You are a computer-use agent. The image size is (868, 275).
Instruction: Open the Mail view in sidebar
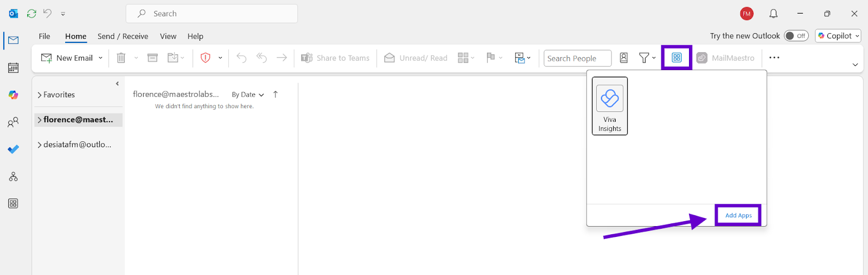[x=14, y=40]
